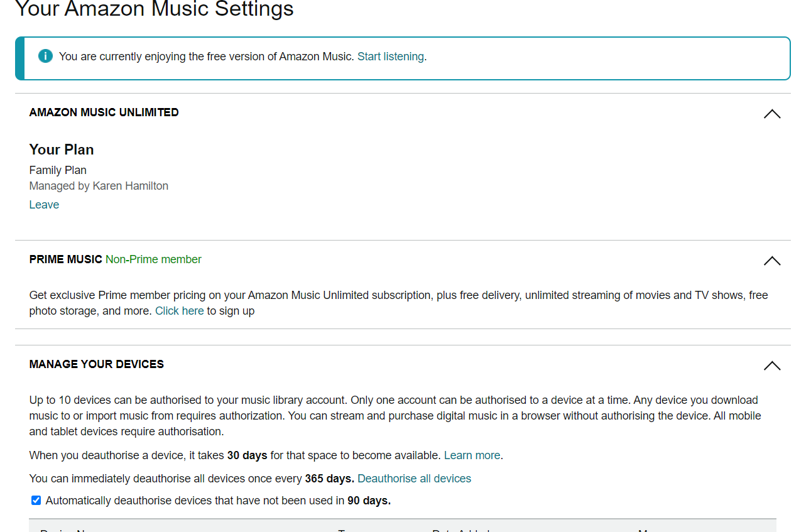The height and width of the screenshot is (532, 811).
Task: Click the MANAGE YOUR DEVICES heading
Action: (x=96, y=364)
